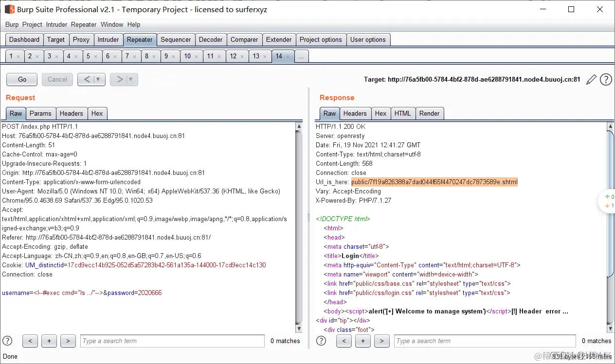
Task: Open back-history dropdown arrow
Action: pyautogui.click(x=99, y=79)
